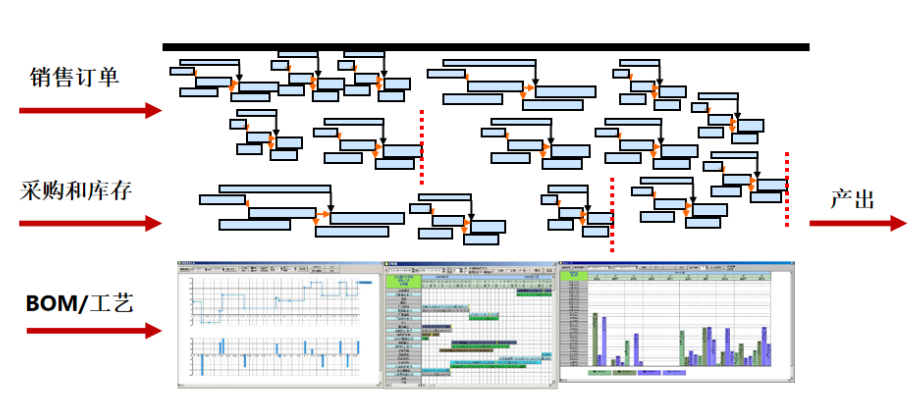
Task: Select the 销售订单 label
Action: coord(75,75)
